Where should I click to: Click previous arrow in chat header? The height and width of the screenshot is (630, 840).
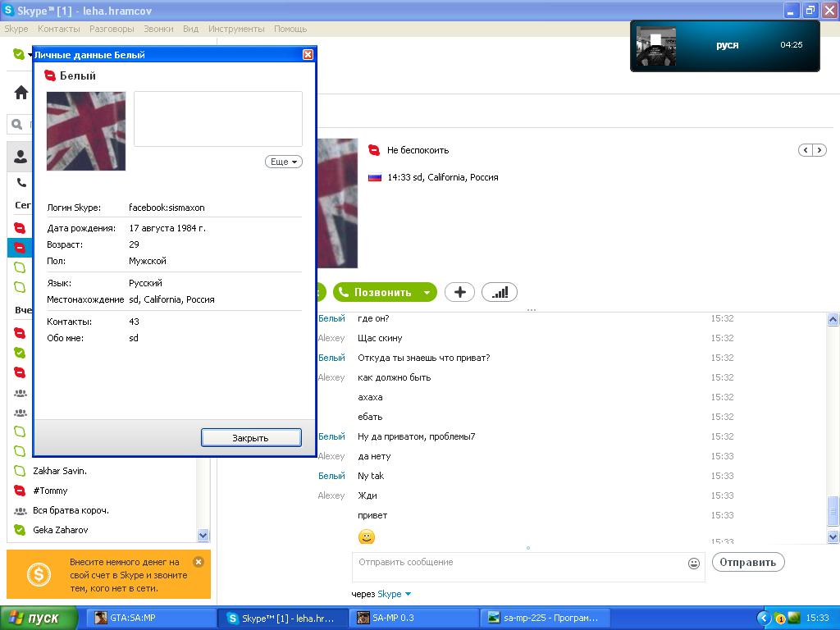coord(806,151)
